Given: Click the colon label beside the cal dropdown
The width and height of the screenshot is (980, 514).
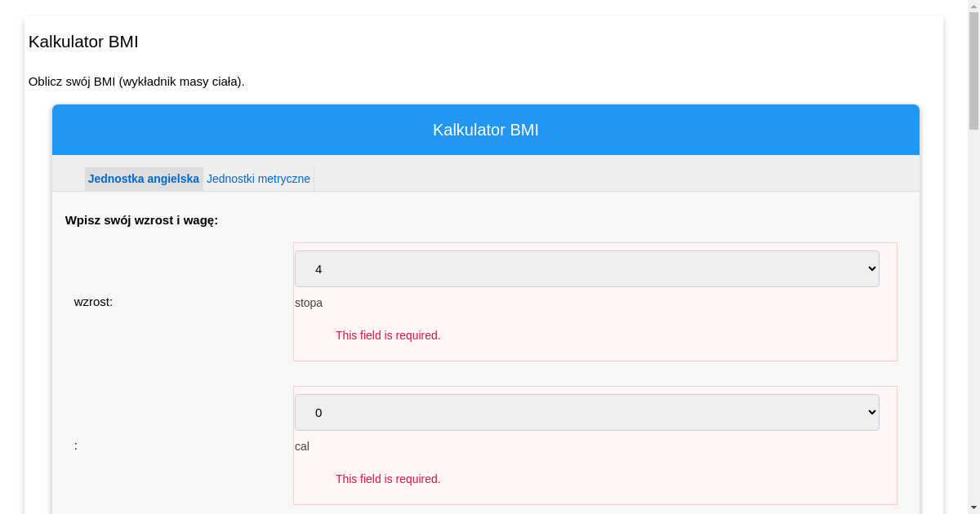Looking at the screenshot, I should [76, 445].
